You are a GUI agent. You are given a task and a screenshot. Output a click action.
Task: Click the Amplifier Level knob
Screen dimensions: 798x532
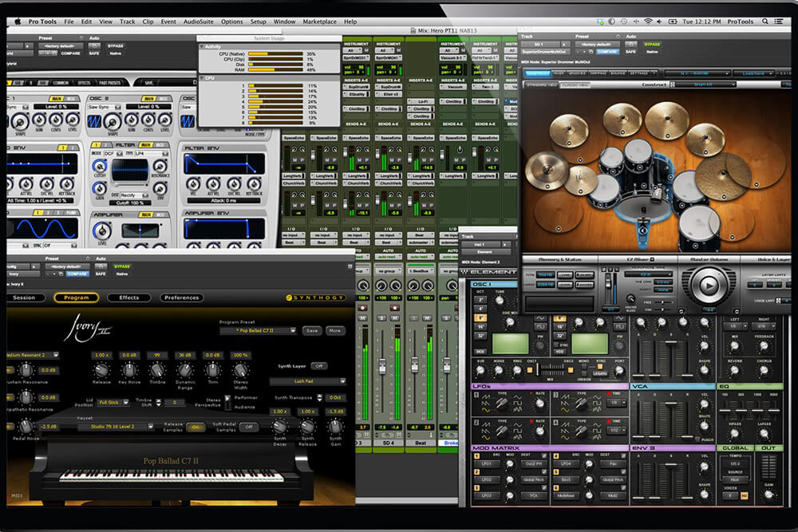click(x=102, y=231)
